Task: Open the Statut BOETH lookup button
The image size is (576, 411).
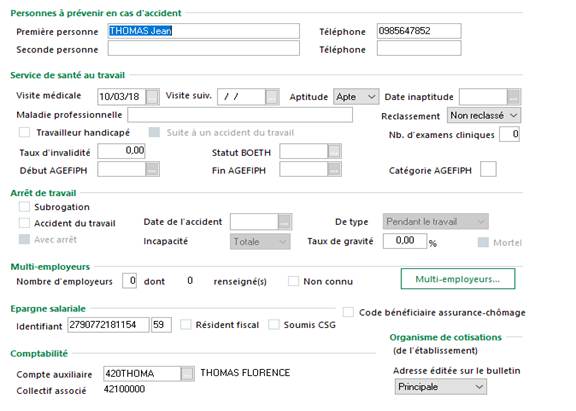Action: click(x=334, y=151)
